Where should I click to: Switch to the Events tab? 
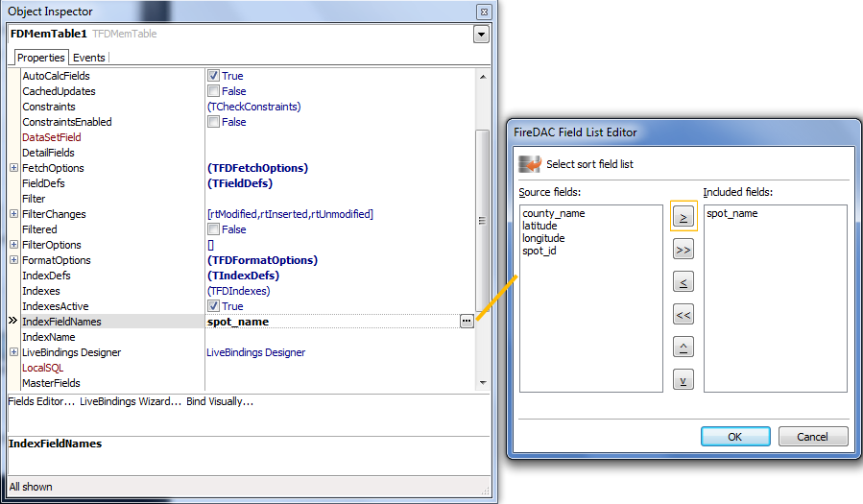[88, 58]
